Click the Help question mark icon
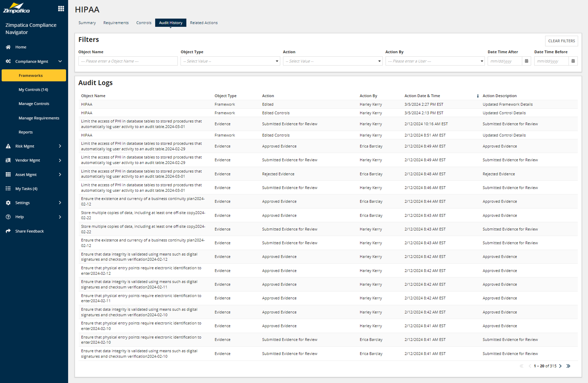The height and width of the screenshot is (383, 588). pos(8,217)
